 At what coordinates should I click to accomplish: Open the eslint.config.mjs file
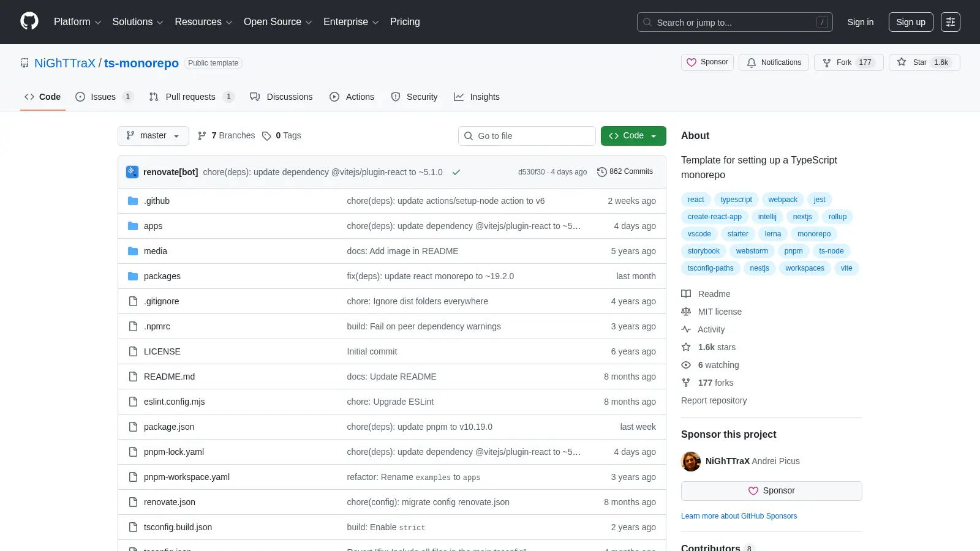(175, 402)
